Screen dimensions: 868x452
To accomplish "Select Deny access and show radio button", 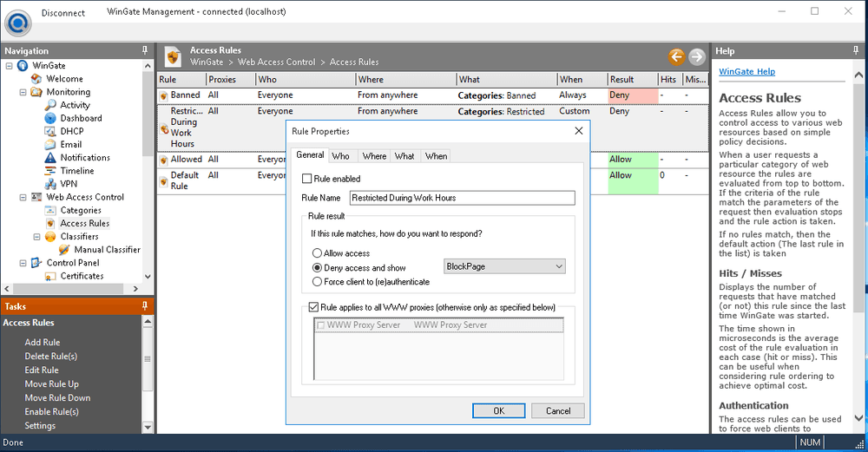I will 317,268.
